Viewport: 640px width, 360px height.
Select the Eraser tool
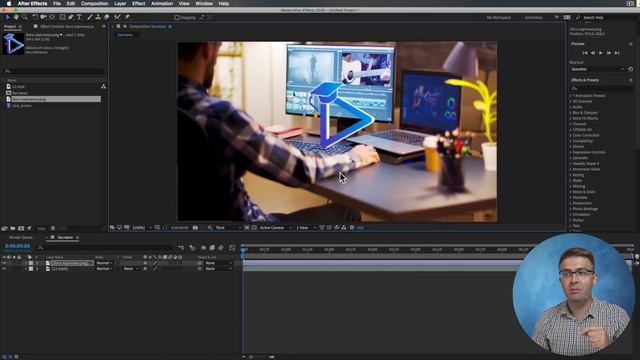click(x=107, y=17)
